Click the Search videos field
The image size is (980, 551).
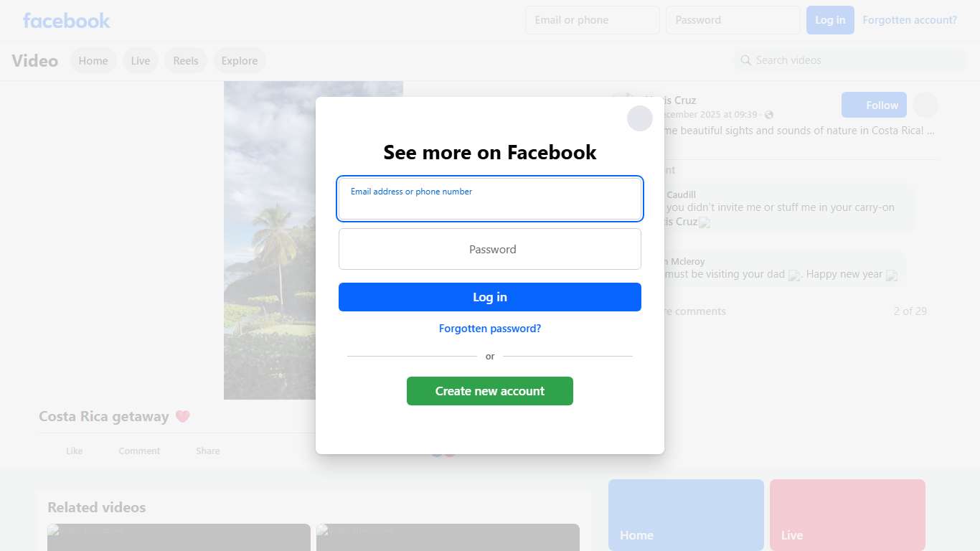(850, 60)
